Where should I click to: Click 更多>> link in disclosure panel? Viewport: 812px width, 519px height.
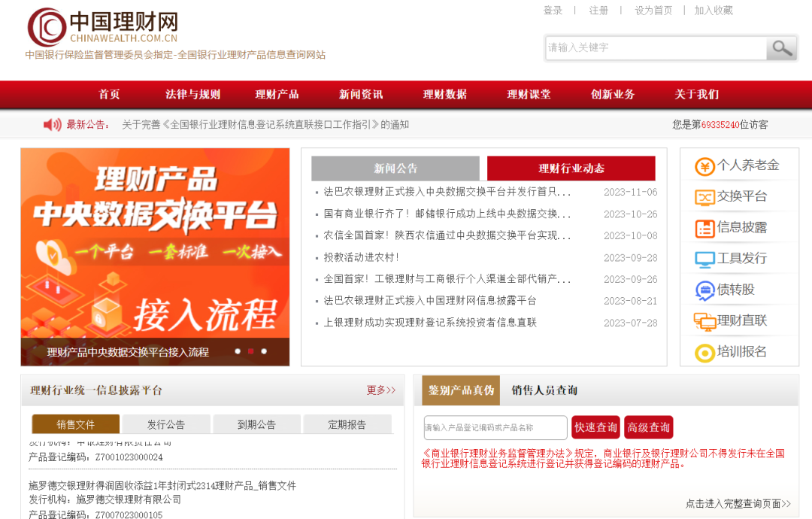click(381, 390)
